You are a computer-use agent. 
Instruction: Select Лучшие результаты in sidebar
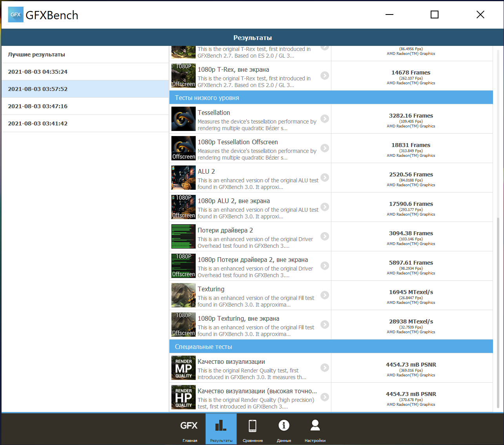[x=85, y=54]
